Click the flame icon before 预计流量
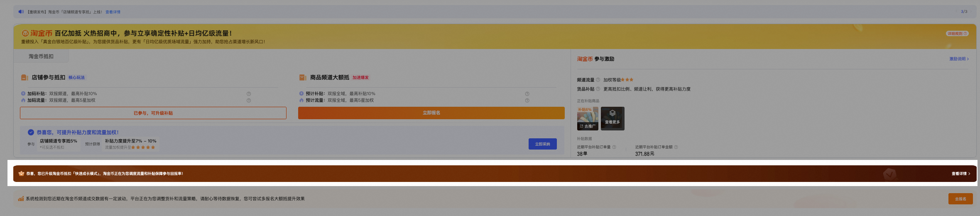 click(x=301, y=101)
